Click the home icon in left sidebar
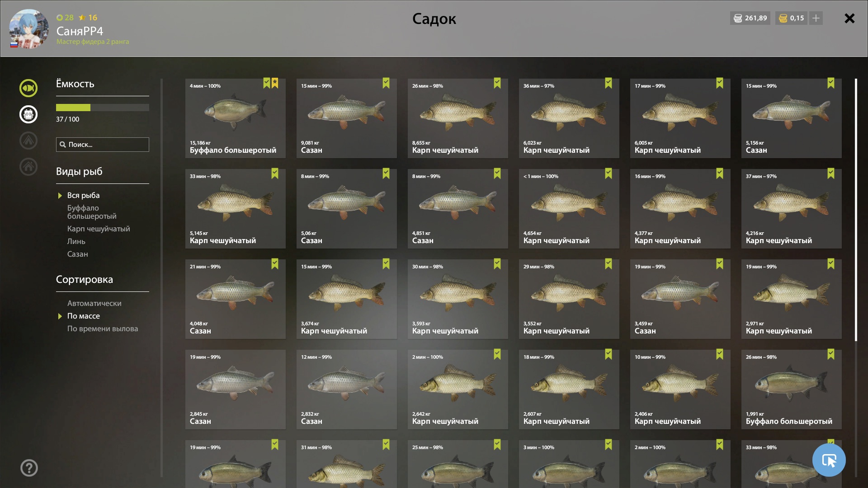This screenshot has width=868, height=488. (x=28, y=167)
